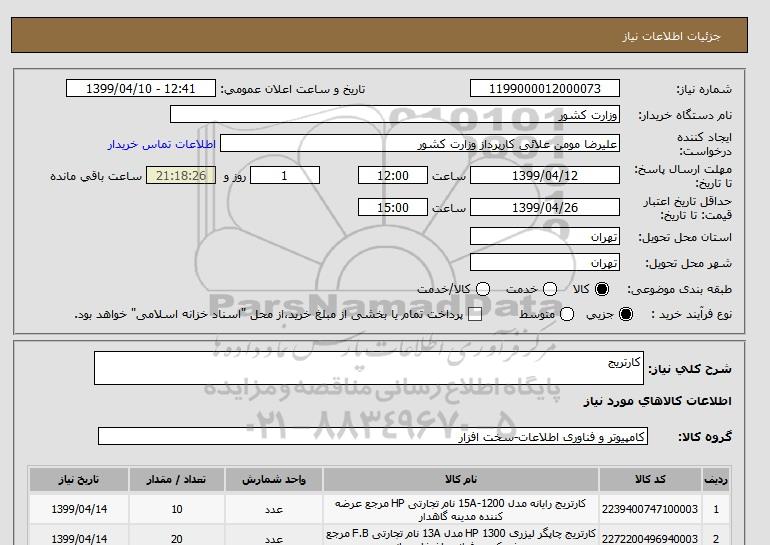Click the row 1 need date 1399/04/14

pyautogui.click(x=79, y=509)
